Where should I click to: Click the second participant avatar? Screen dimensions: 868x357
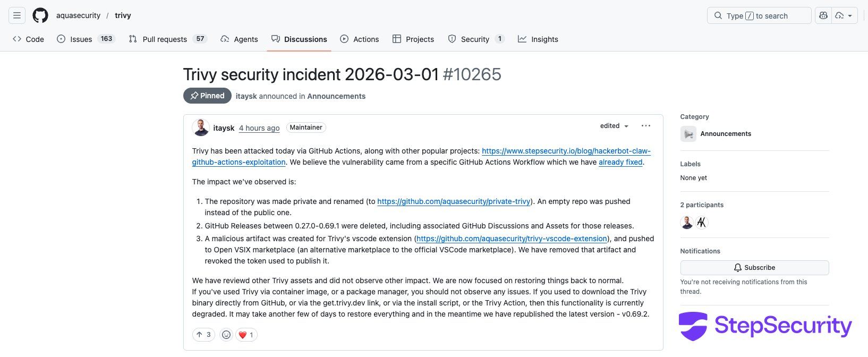pos(702,223)
